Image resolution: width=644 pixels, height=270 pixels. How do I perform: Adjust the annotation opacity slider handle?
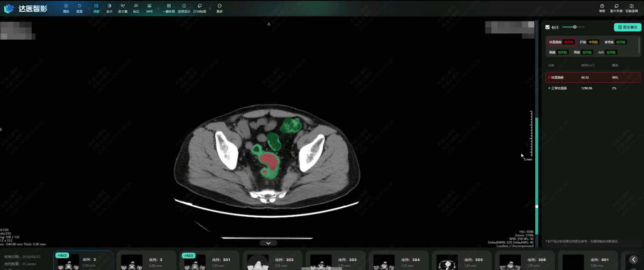[575, 27]
